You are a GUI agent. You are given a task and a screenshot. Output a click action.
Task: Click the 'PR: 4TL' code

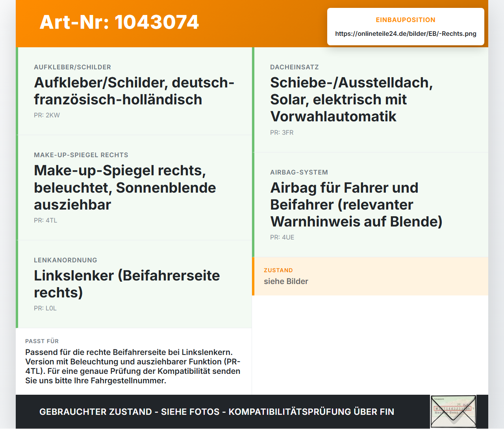(x=46, y=220)
